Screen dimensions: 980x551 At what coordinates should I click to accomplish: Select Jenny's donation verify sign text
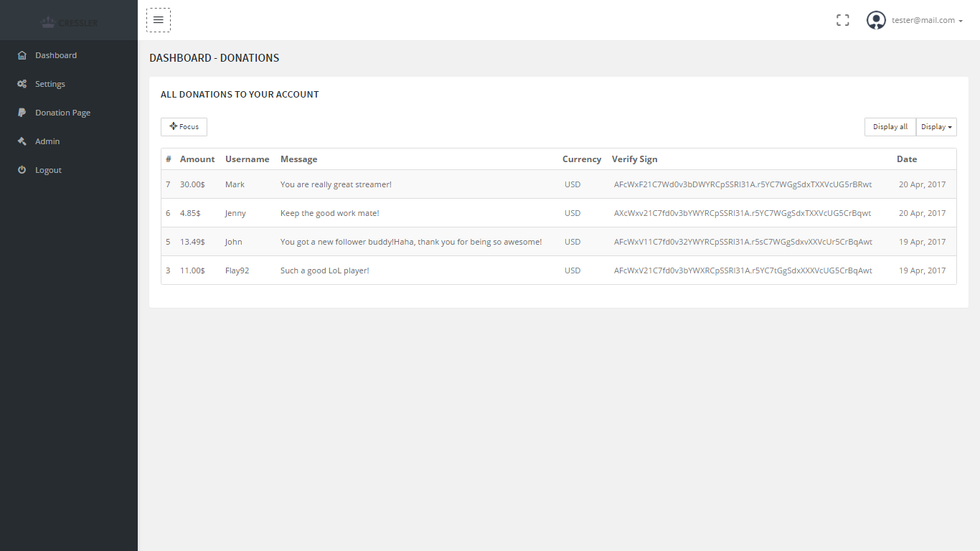[743, 213]
